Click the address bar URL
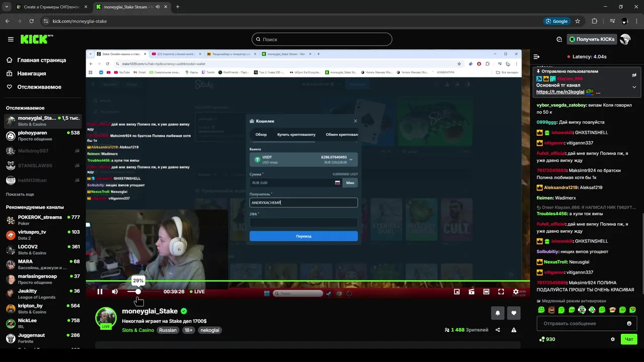644x362 pixels. click(x=79, y=21)
